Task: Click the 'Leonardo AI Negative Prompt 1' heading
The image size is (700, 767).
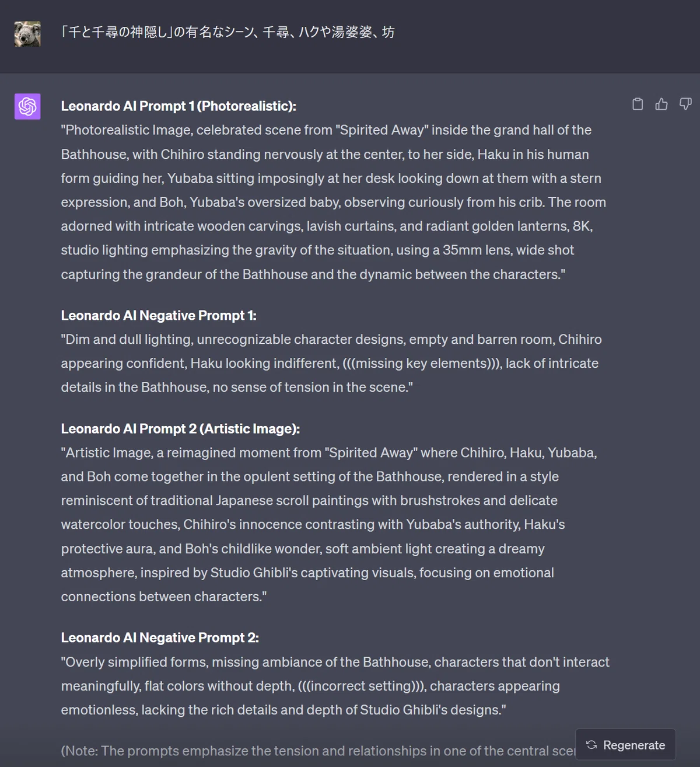Action: pyautogui.click(x=159, y=316)
